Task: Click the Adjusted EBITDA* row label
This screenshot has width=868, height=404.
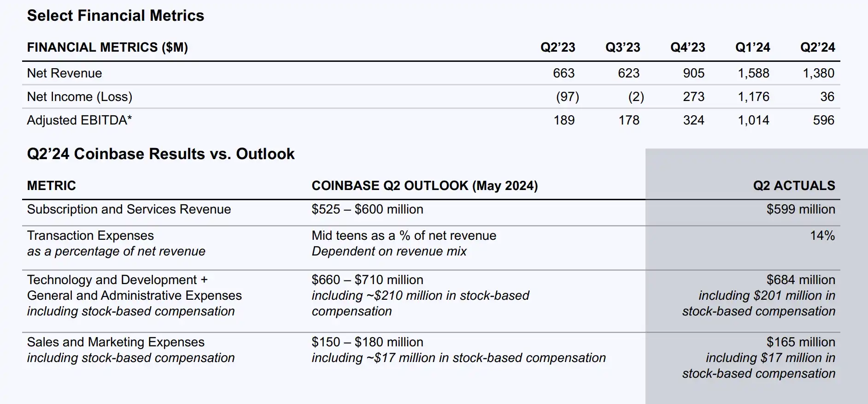Action: tap(79, 120)
